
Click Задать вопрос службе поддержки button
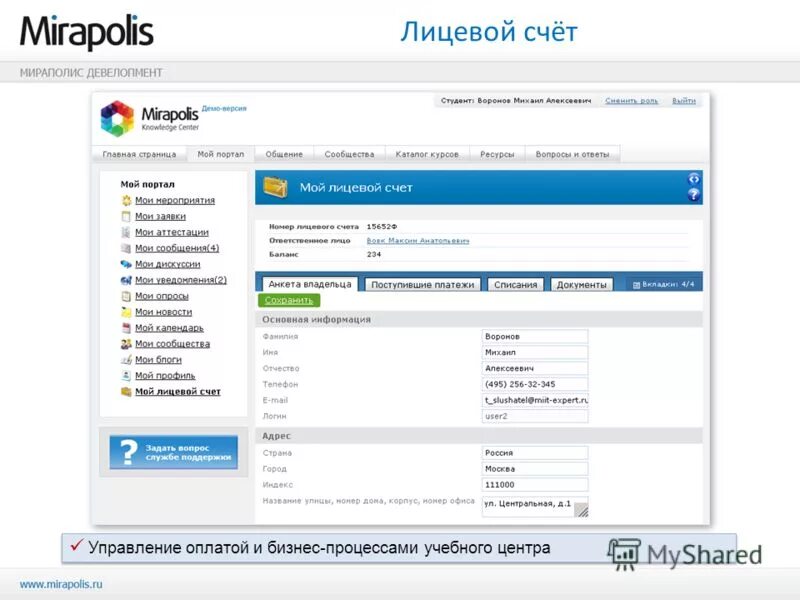[173, 452]
